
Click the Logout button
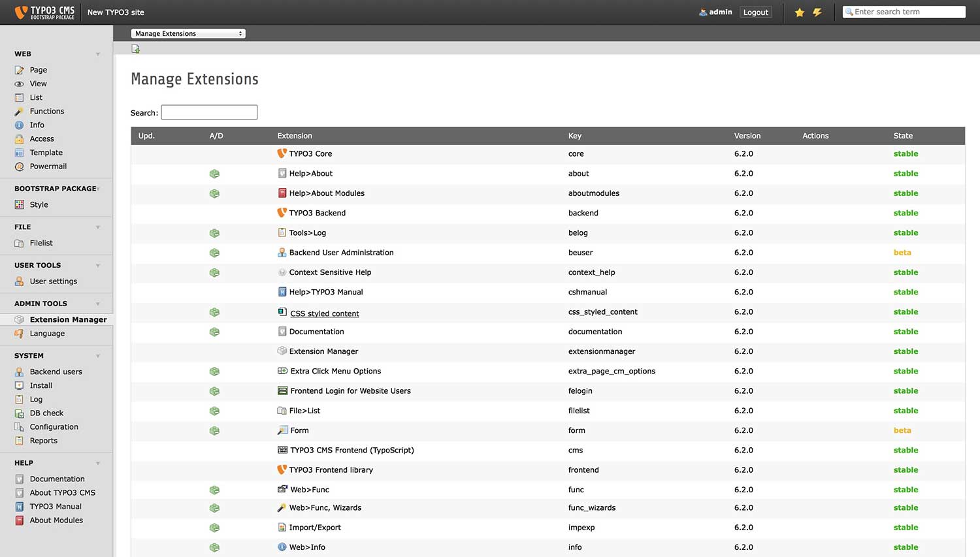[755, 12]
